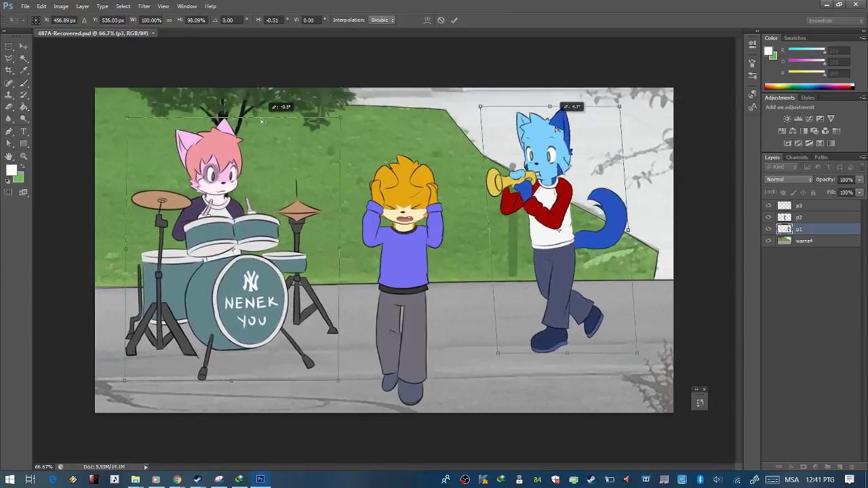
Task: Toggle lock image pixels brush icon
Action: coord(793,192)
